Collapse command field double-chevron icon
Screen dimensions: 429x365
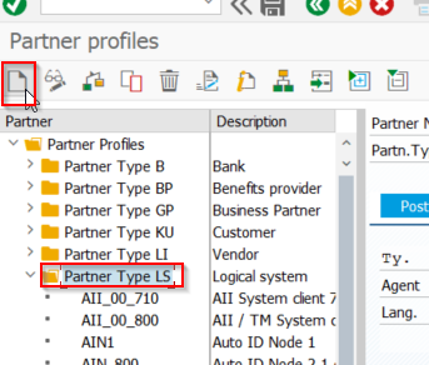pos(241,6)
